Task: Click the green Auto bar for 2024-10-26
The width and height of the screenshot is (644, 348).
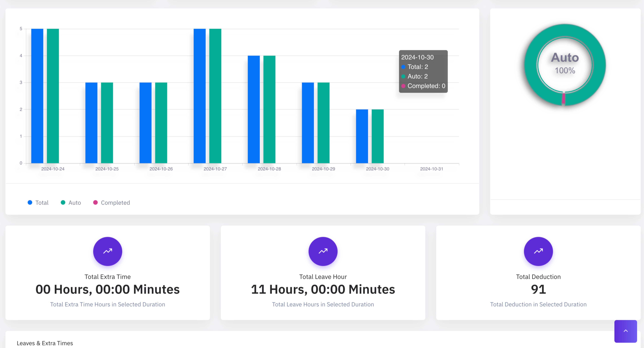Action: pos(161,123)
